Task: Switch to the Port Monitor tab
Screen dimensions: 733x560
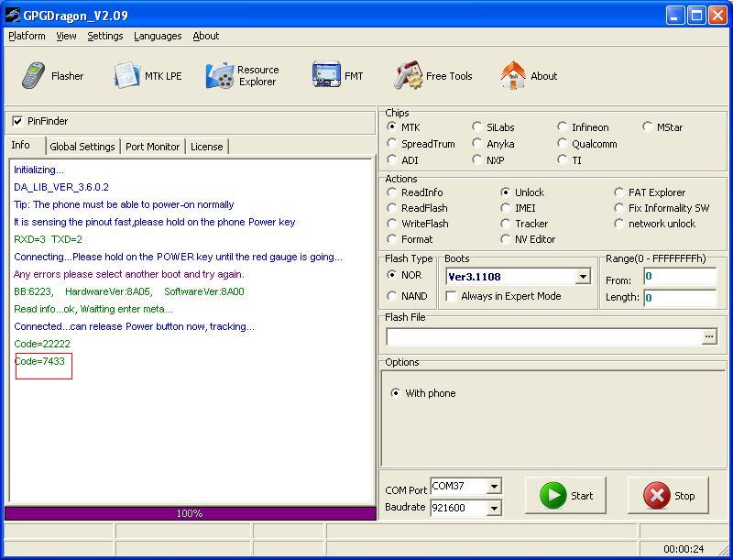Action: point(152,147)
